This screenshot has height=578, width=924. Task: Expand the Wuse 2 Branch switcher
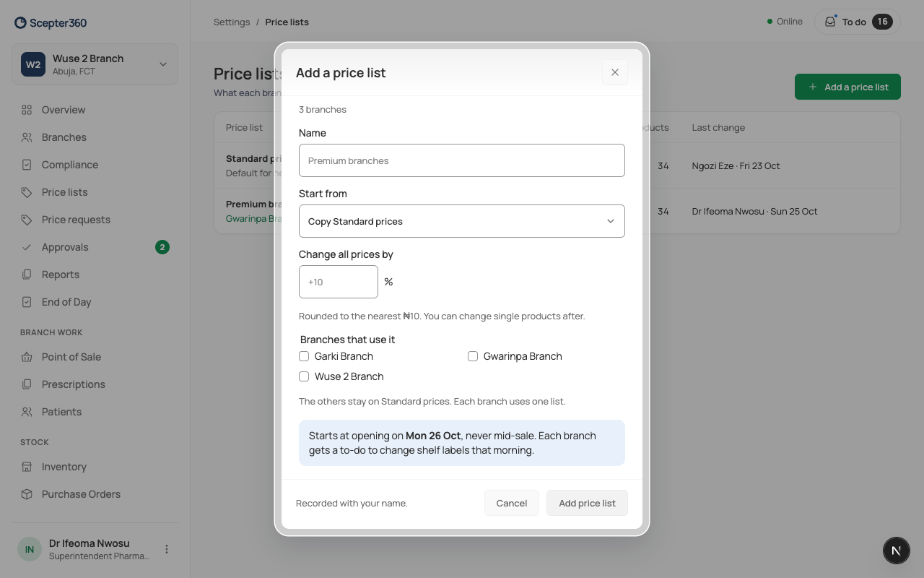point(95,64)
